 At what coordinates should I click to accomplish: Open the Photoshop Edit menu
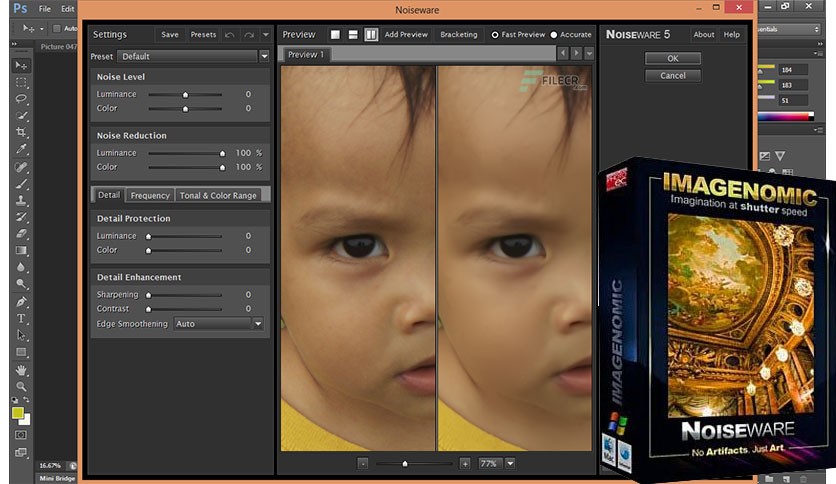click(67, 9)
